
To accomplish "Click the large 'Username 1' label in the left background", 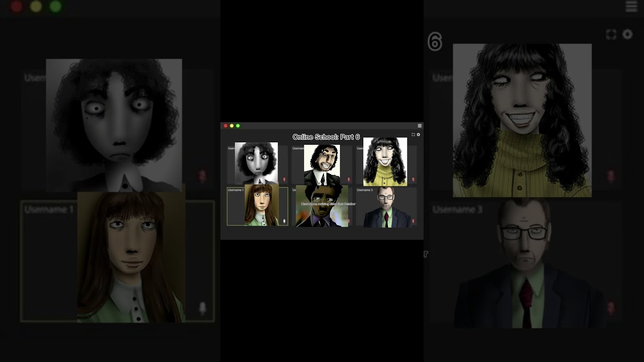I will (49, 209).
